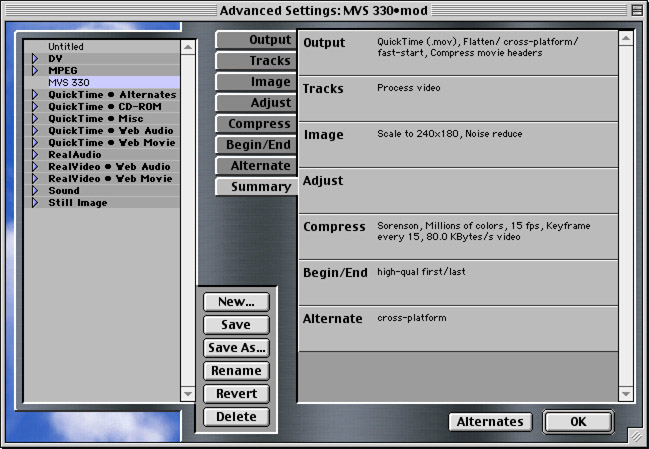The height and width of the screenshot is (449, 649).
Task: Delete the selected preset
Action: pyautogui.click(x=236, y=417)
